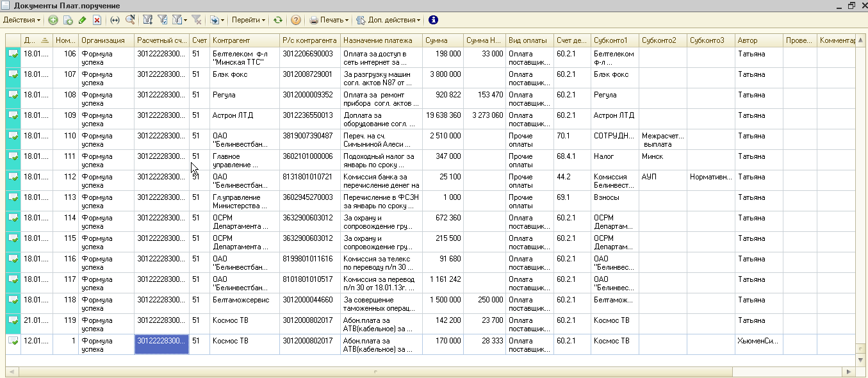
Task: Click the Сумма column header
Action: (x=442, y=40)
